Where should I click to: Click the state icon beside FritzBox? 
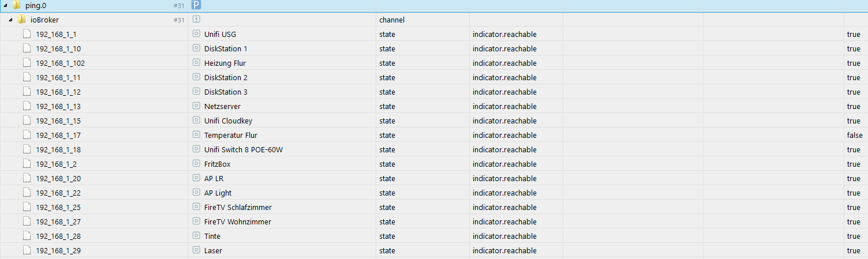[x=196, y=164]
